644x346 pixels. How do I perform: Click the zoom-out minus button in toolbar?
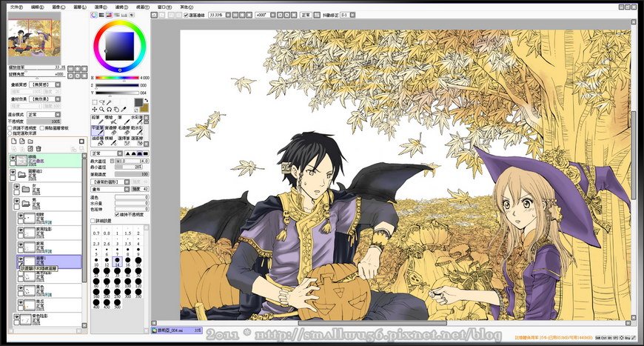click(235, 15)
